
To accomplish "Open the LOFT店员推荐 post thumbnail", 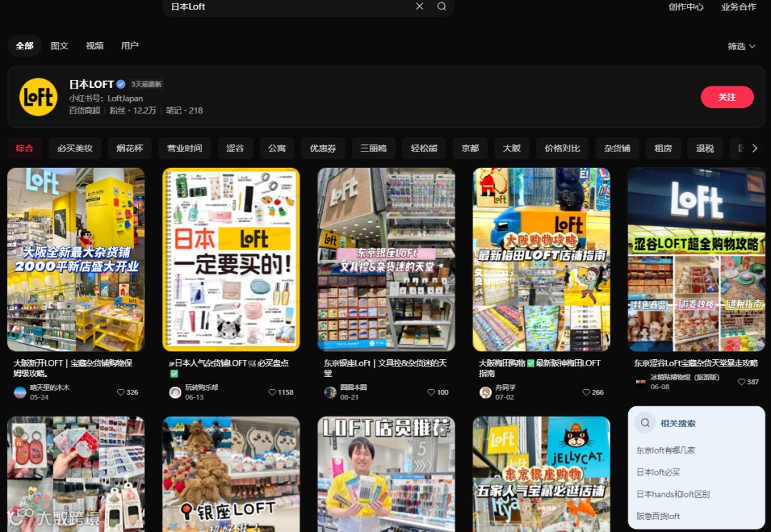I will pyautogui.click(x=386, y=474).
